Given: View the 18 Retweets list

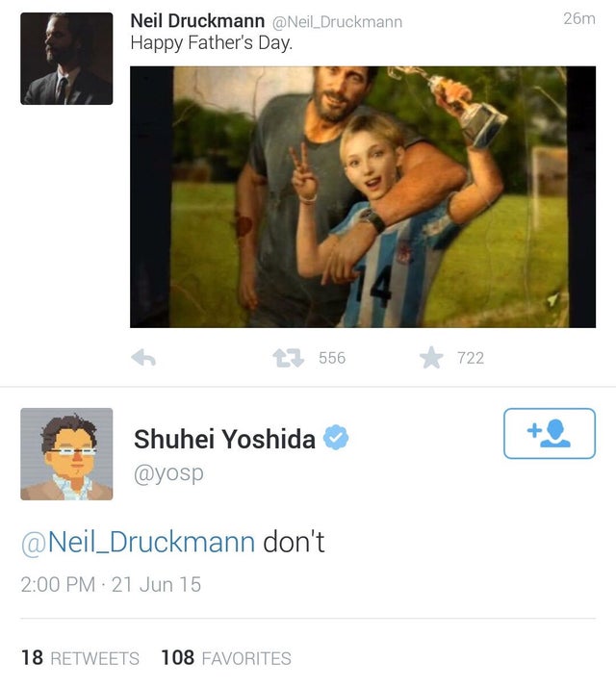Looking at the screenshot, I should click(x=80, y=658).
